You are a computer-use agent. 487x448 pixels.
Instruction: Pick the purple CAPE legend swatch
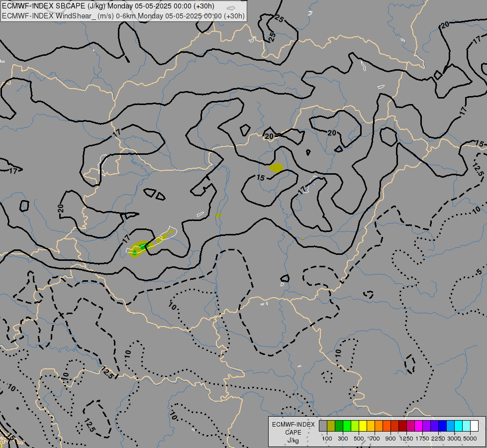[x=427, y=426]
